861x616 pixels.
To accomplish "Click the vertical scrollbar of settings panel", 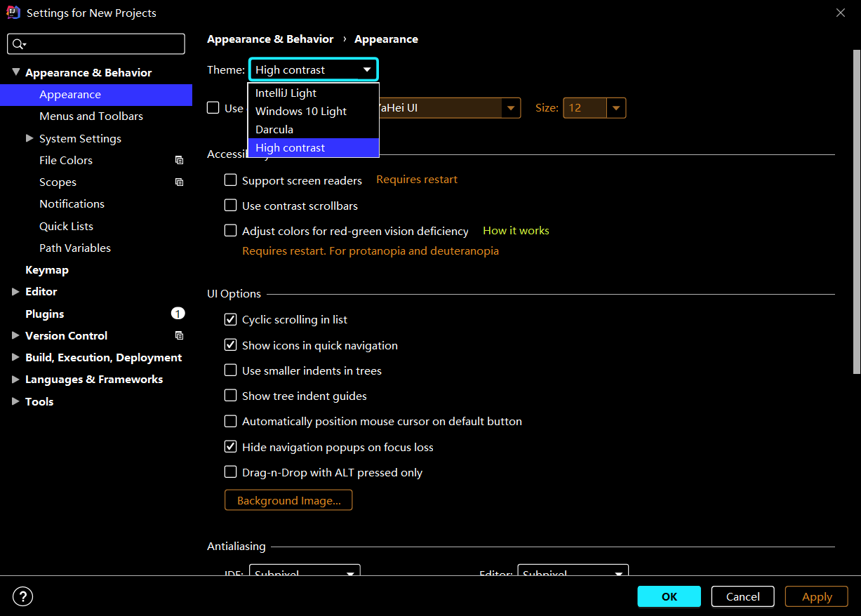I will point(856,210).
